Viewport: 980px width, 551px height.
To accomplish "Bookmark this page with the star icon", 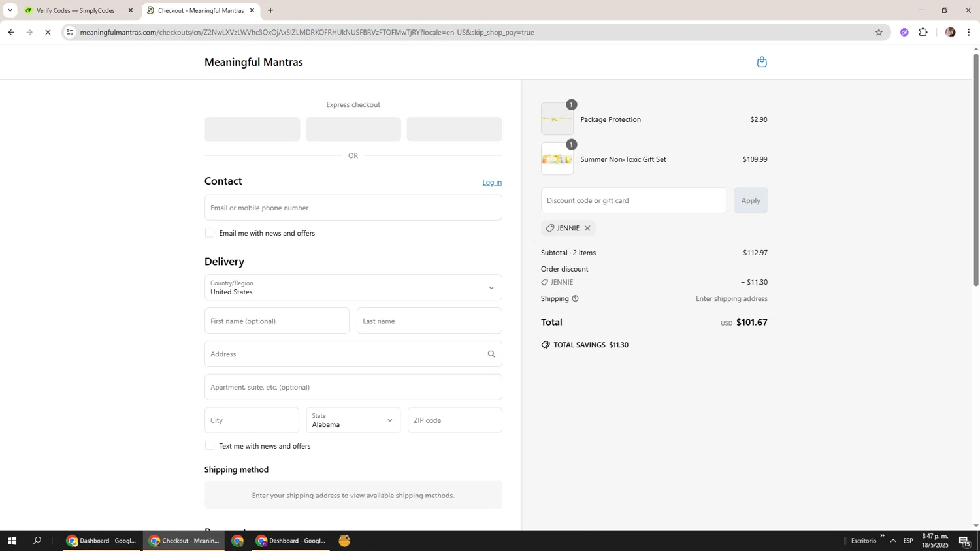I will click(879, 32).
